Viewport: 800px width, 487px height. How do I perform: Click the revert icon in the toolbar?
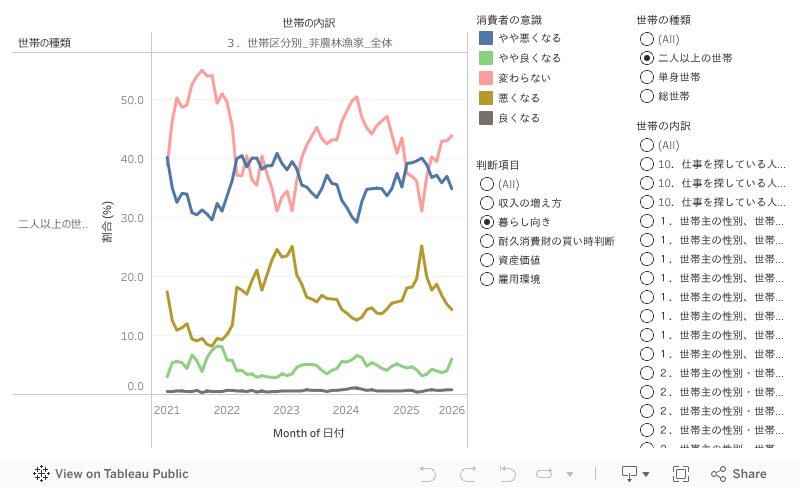tap(507, 474)
